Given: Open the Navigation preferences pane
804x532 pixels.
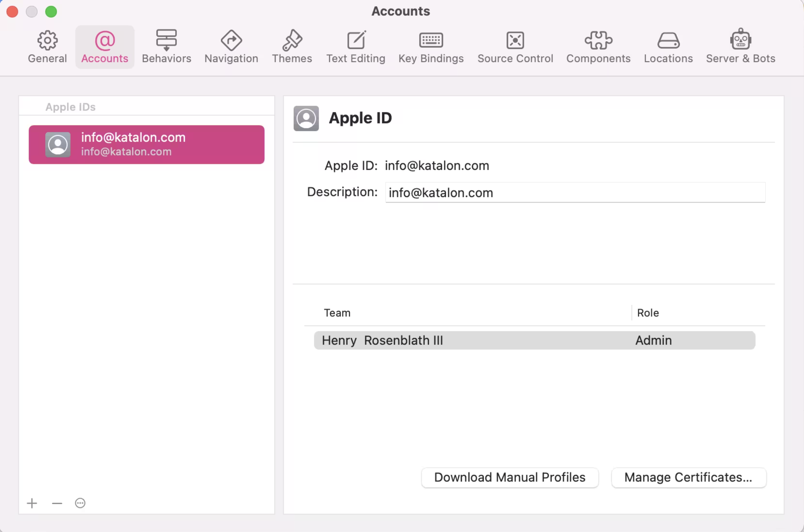Looking at the screenshot, I should (231, 47).
